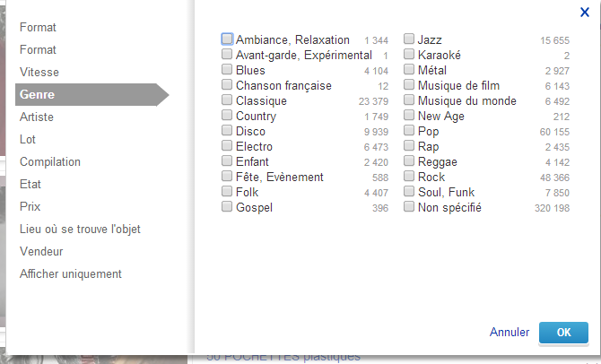The height and width of the screenshot is (364, 601).
Task: Click the Annuler link
Action: coord(510,332)
